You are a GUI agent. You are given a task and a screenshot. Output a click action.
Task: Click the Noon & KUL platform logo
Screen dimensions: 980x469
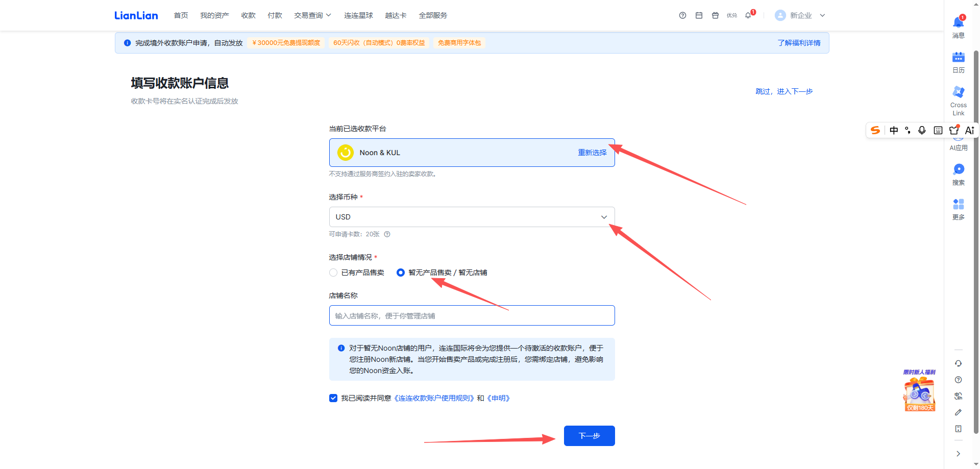point(346,153)
